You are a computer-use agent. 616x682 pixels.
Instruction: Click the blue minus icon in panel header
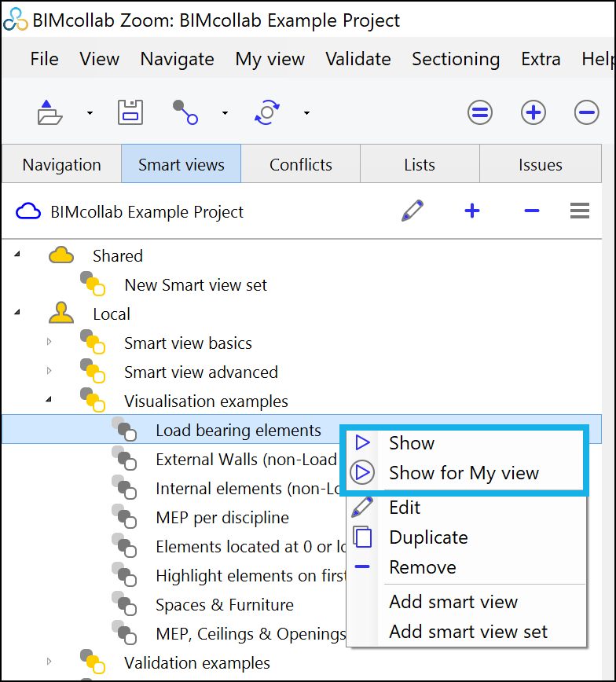click(x=532, y=211)
